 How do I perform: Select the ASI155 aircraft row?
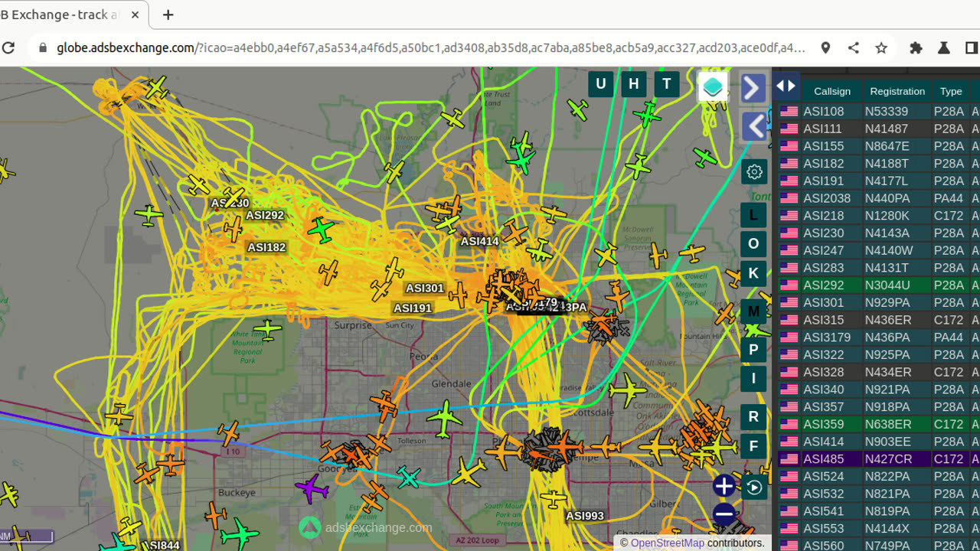tap(878, 146)
